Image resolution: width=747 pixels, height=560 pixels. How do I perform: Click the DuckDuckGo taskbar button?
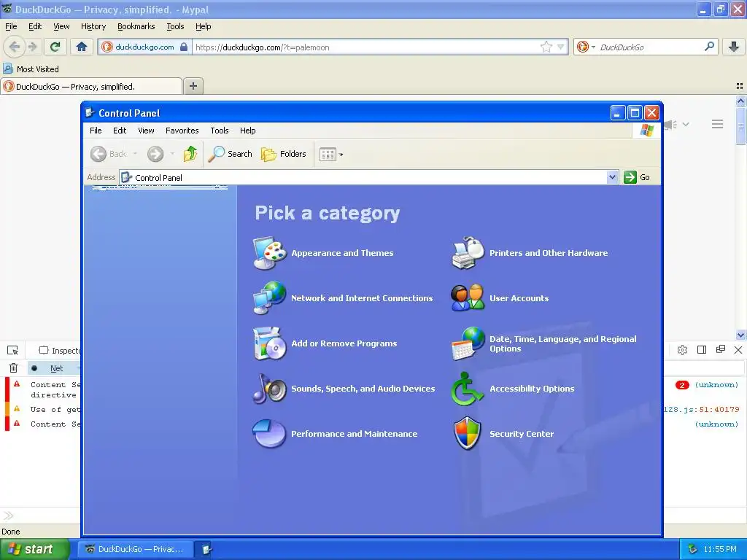[135, 549]
